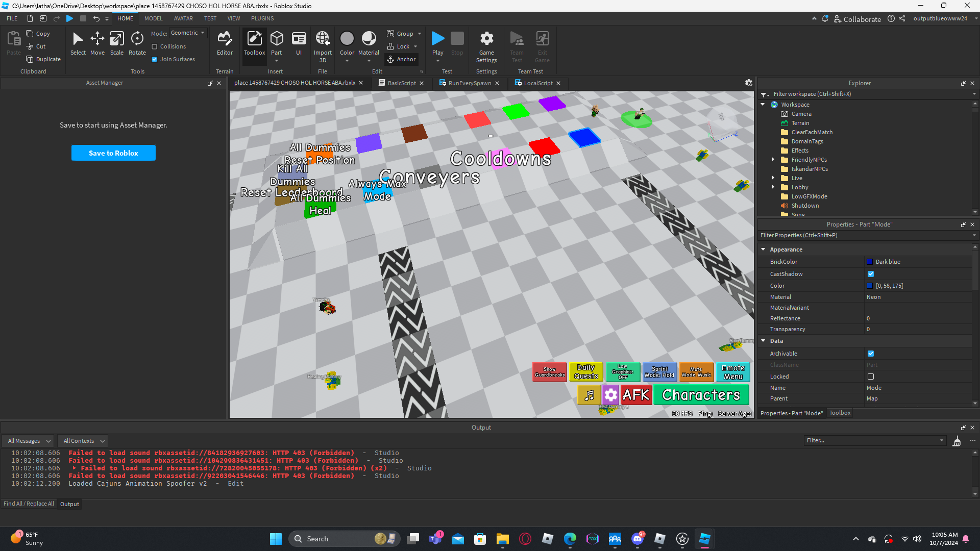Open the All Messages dropdown
The width and height of the screenshot is (980, 551).
tap(29, 441)
